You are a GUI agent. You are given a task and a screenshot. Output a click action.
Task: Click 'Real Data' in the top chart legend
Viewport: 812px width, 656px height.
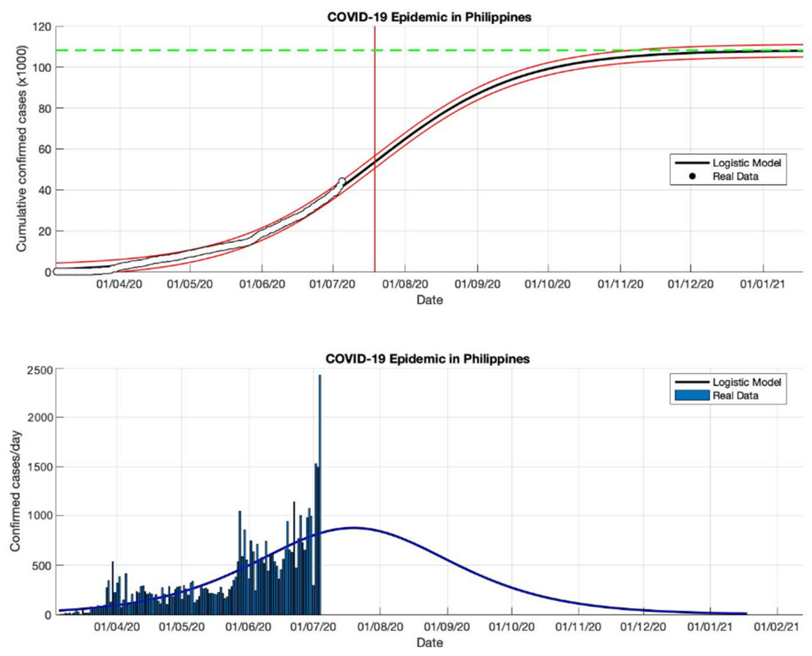point(735,177)
